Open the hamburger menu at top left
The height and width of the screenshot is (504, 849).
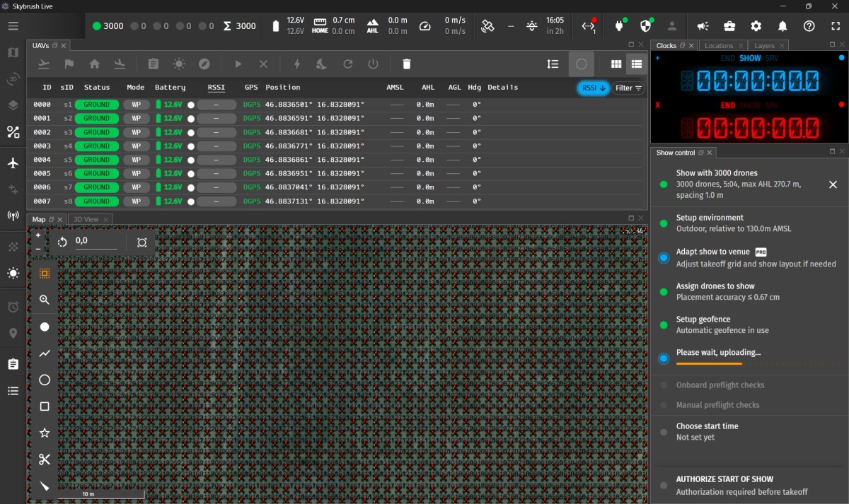[13, 26]
